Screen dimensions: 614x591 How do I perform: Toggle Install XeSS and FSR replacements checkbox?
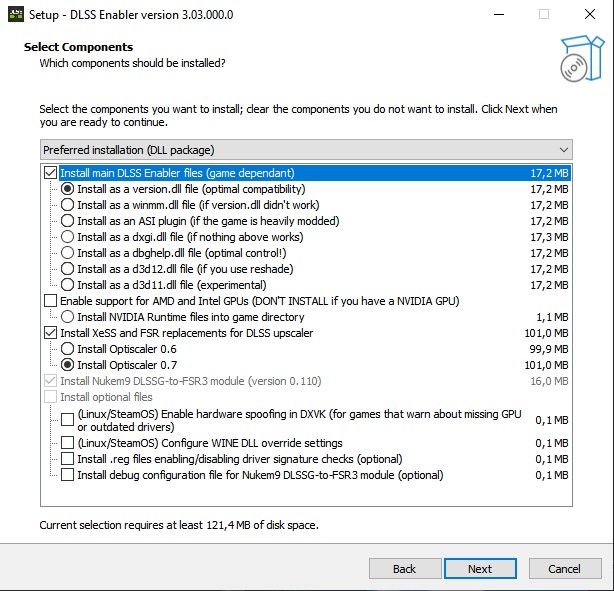tap(51, 333)
